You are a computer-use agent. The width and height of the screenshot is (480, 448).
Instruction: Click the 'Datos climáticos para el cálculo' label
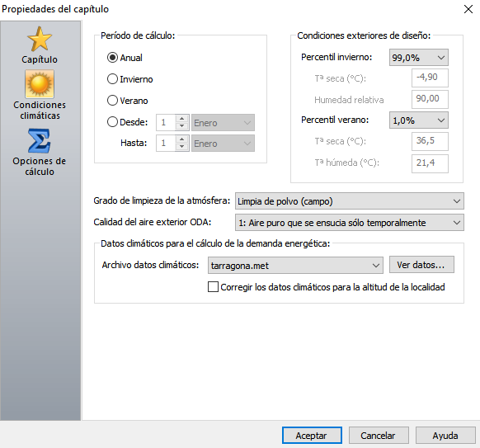(215, 243)
